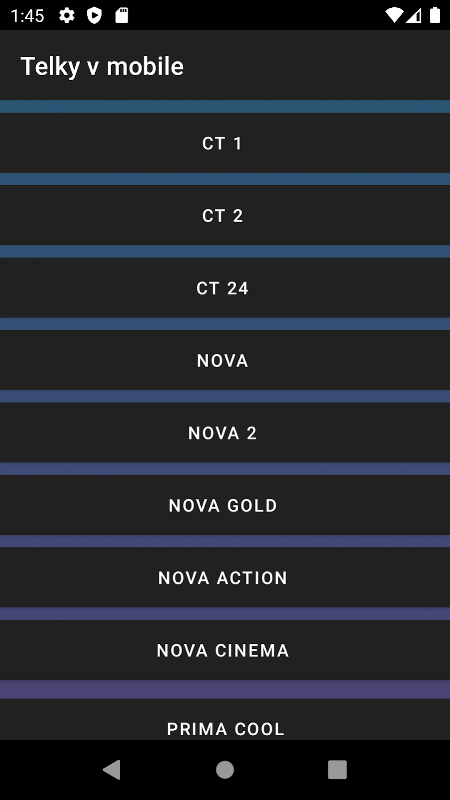Tap the clock showing 1:45
The height and width of the screenshot is (800, 450).
point(28,16)
